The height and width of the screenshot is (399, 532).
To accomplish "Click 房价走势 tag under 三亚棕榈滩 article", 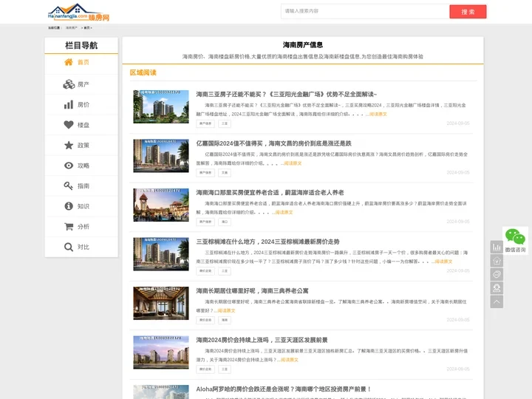I will pyautogui.click(x=205, y=271).
